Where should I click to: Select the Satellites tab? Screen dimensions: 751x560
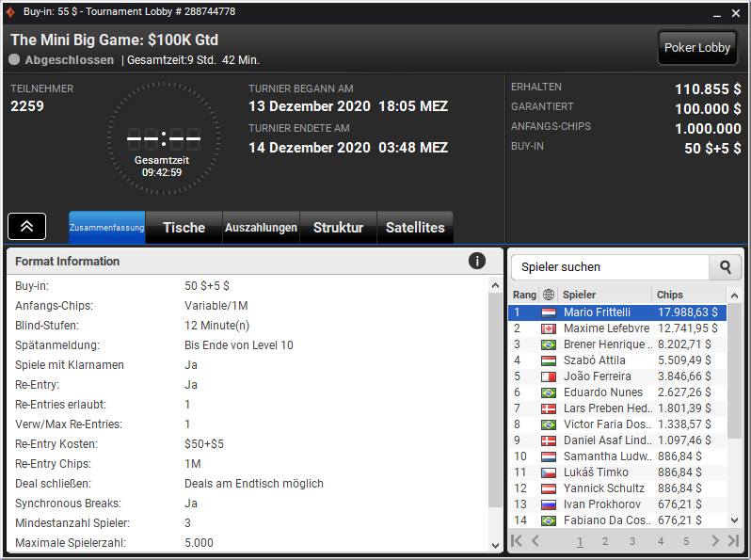coord(415,228)
